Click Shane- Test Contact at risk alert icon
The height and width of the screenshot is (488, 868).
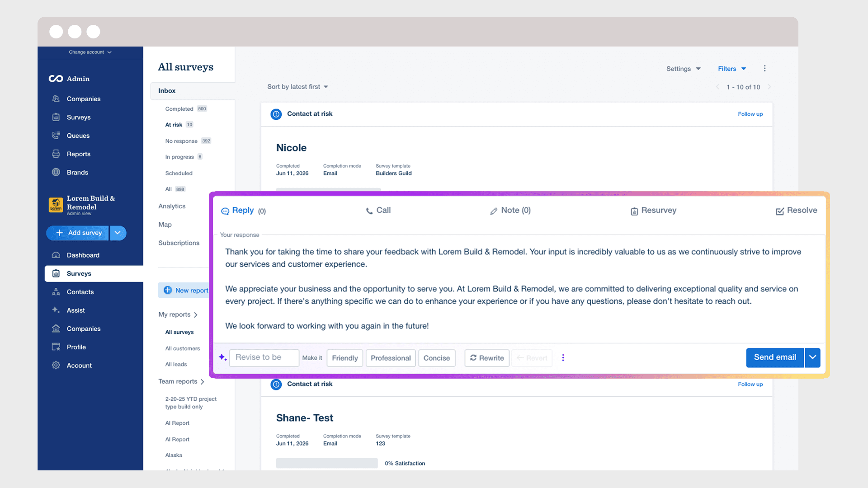point(276,384)
